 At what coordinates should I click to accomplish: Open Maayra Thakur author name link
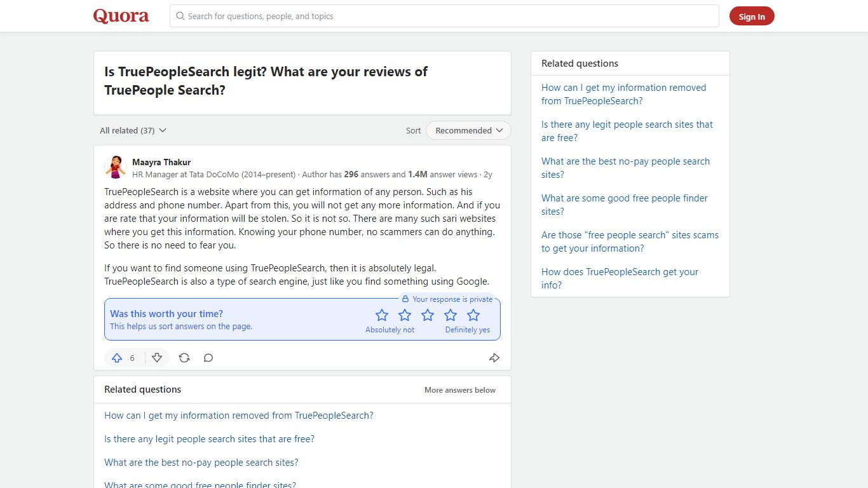161,162
